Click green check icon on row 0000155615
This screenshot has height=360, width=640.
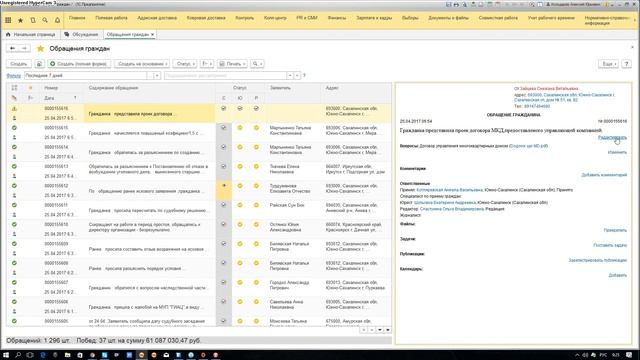14,128
